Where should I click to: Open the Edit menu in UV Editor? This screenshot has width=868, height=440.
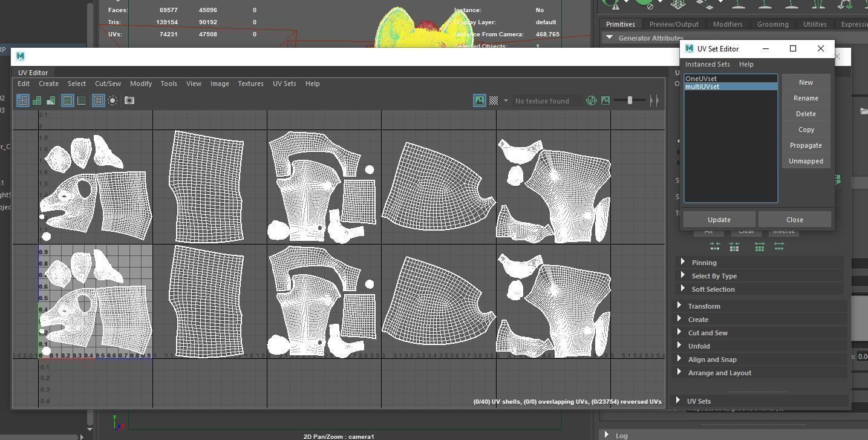[x=24, y=84]
